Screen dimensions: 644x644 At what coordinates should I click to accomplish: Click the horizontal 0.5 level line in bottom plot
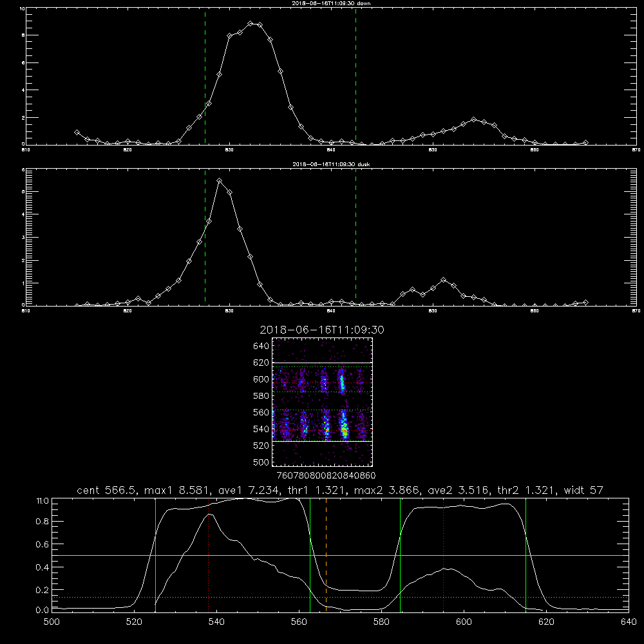tap(340, 555)
